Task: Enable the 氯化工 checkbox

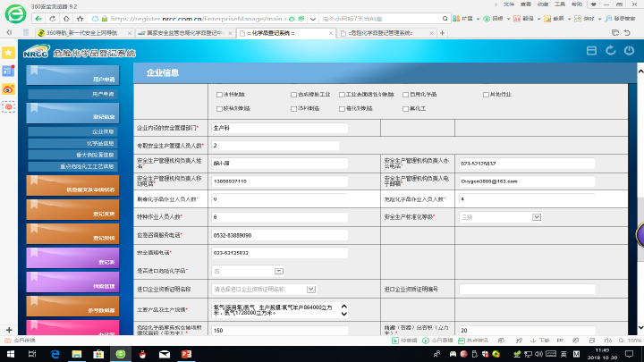Action: pyautogui.click(x=406, y=108)
